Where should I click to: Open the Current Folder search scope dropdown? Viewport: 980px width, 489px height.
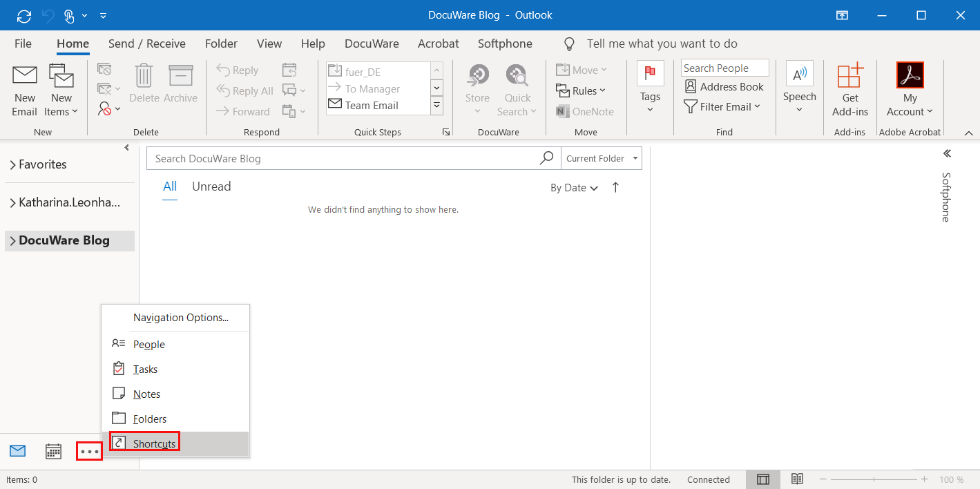(601, 158)
